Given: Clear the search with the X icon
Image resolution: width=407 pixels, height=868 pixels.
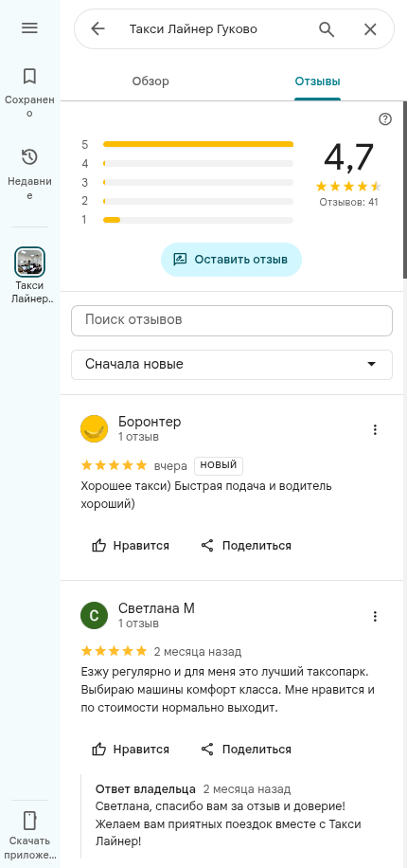Looking at the screenshot, I should click(x=370, y=29).
